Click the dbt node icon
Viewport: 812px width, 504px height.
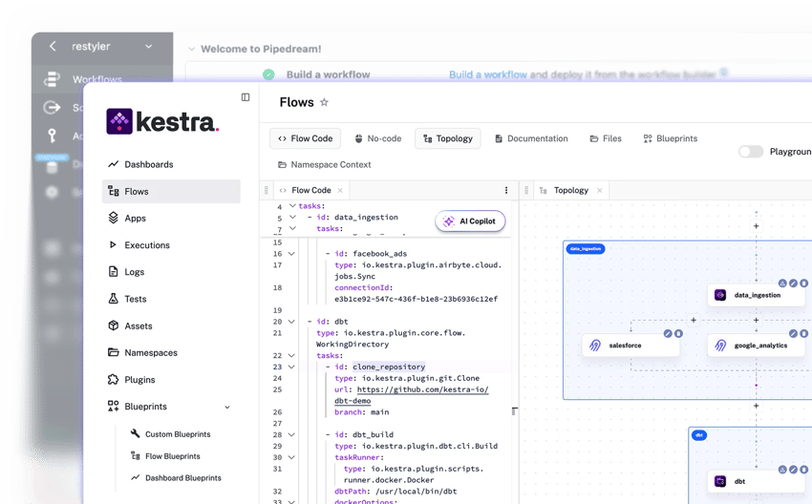pos(720,481)
